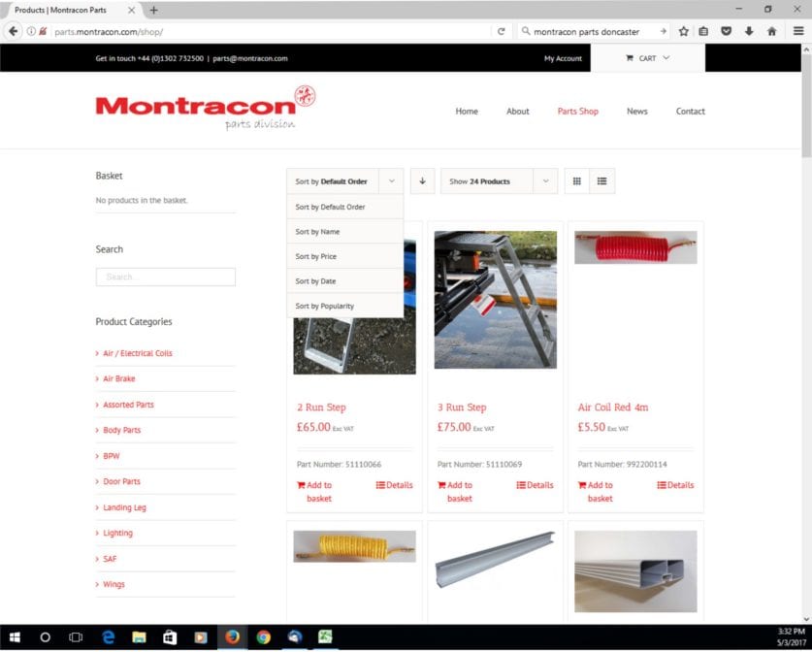Browse the Assorted Parts category
This screenshot has height=652, width=812.
(128, 405)
